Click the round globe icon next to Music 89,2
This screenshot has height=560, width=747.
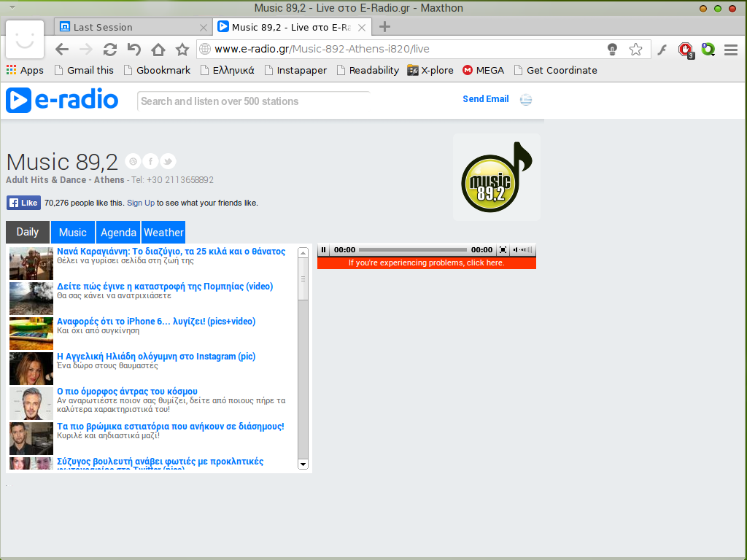click(x=133, y=161)
